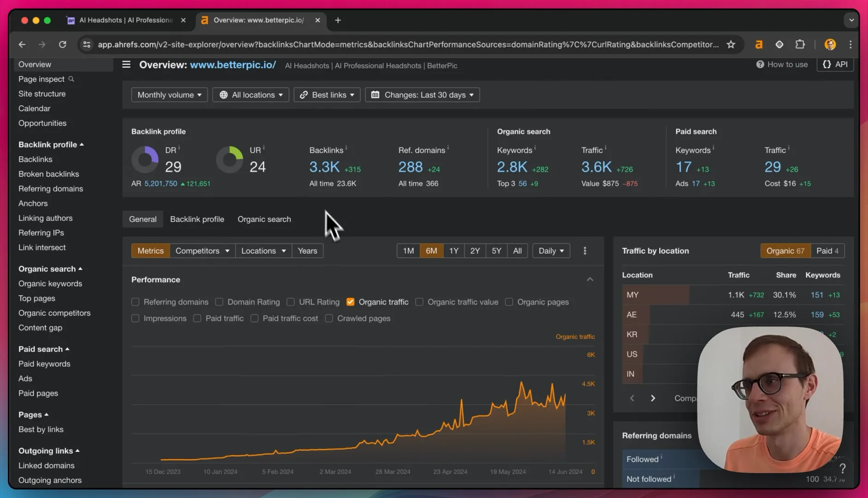The image size is (868, 498).
Task: Go to next traffic locations page arrow
Action: click(653, 398)
